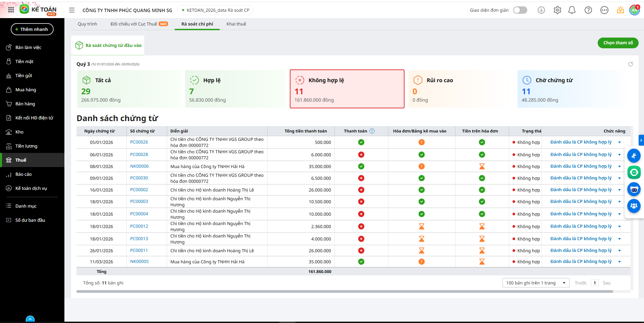Open the chat more-options bubble icon
This screenshot has width=644, height=323.
click(x=604, y=10)
